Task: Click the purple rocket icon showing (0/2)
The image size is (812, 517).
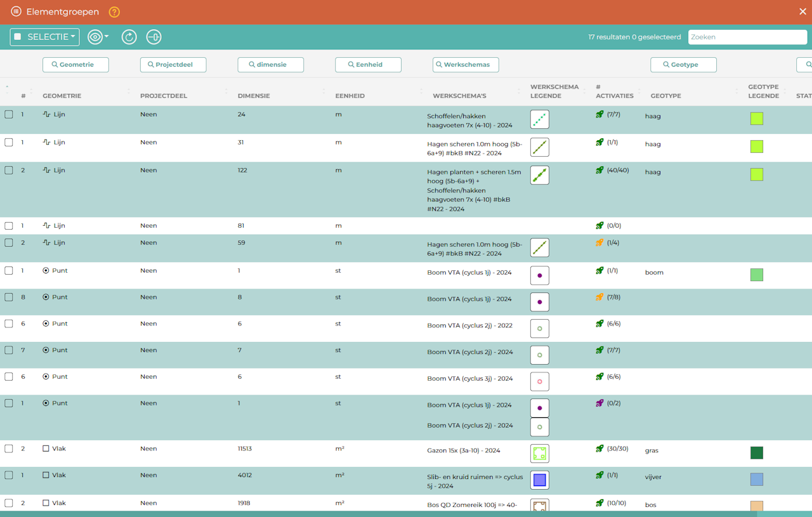Action: (599, 403)
